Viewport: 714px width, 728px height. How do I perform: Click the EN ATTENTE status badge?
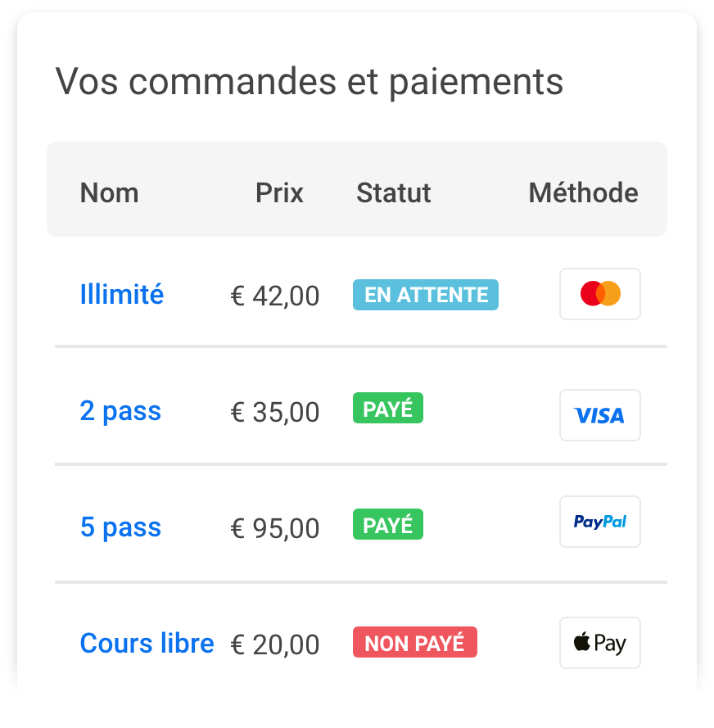[426, 295]
